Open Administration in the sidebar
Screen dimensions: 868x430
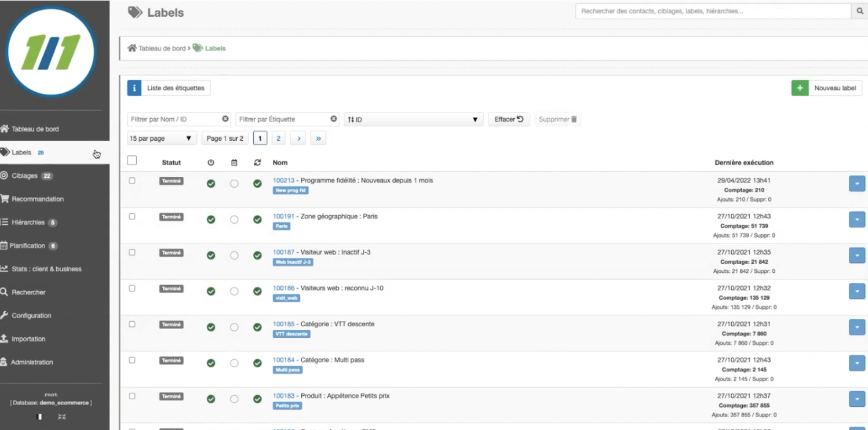pyautogui.click(x=54, y=362)
